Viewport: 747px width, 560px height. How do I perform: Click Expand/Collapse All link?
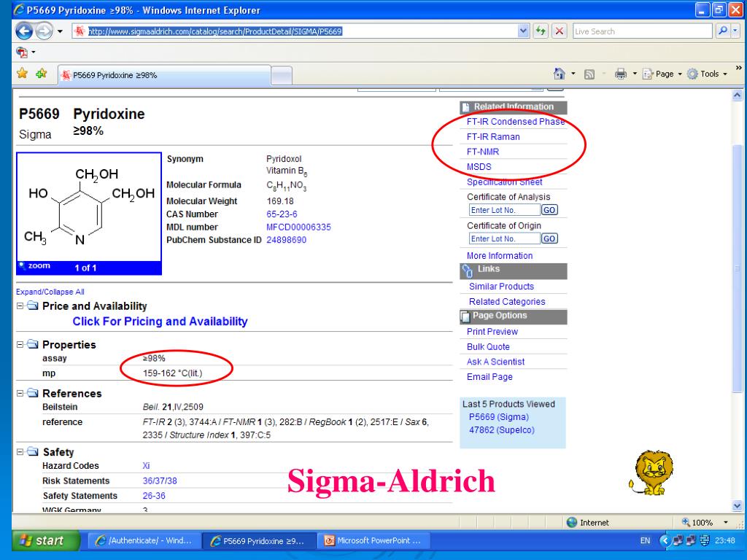coord(50,292)
